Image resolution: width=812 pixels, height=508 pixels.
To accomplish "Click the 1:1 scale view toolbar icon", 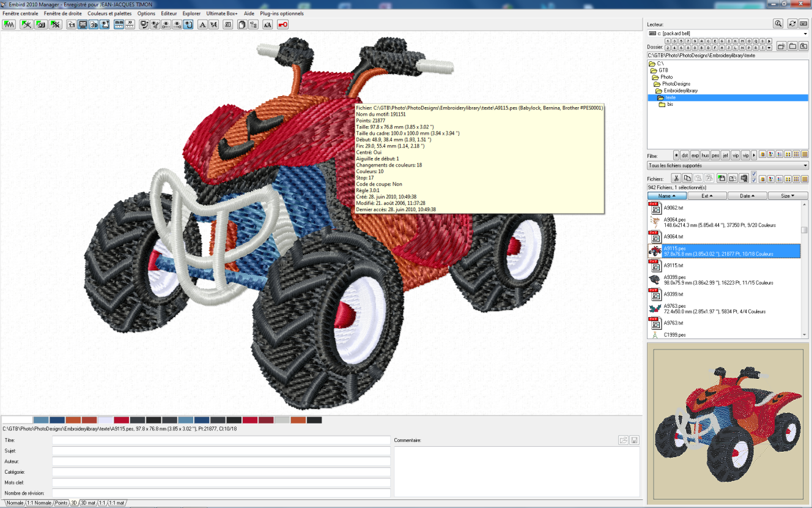I will (72, 24).
